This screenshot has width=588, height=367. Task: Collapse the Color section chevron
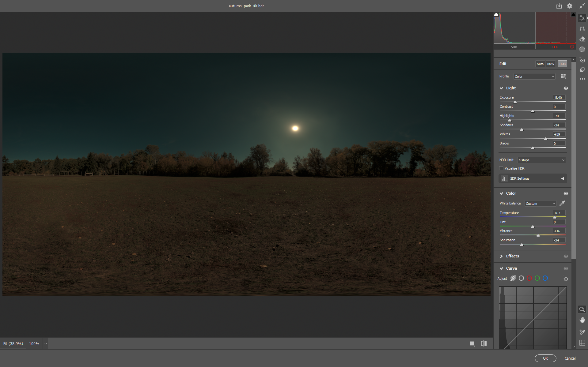point(501,193)
